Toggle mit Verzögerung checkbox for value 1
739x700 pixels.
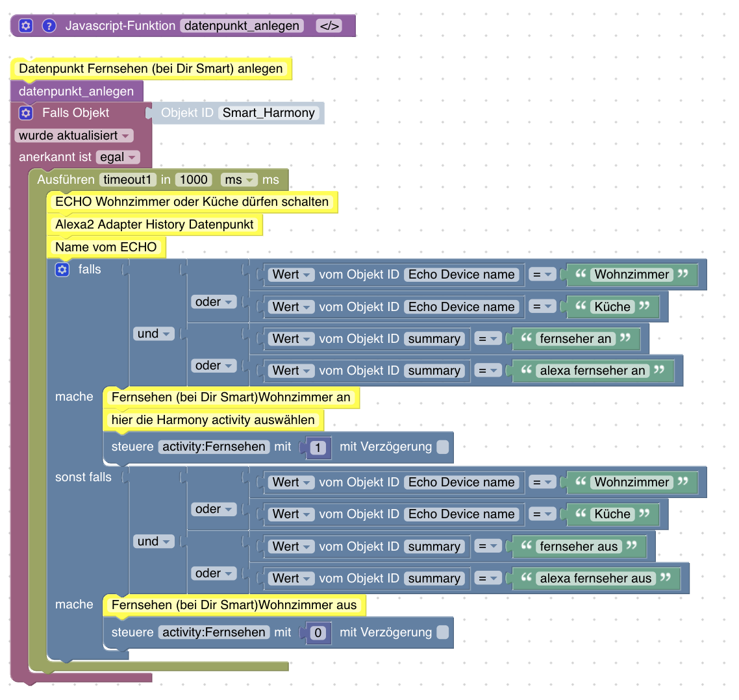pyautogui.click(x=442, y=447)
